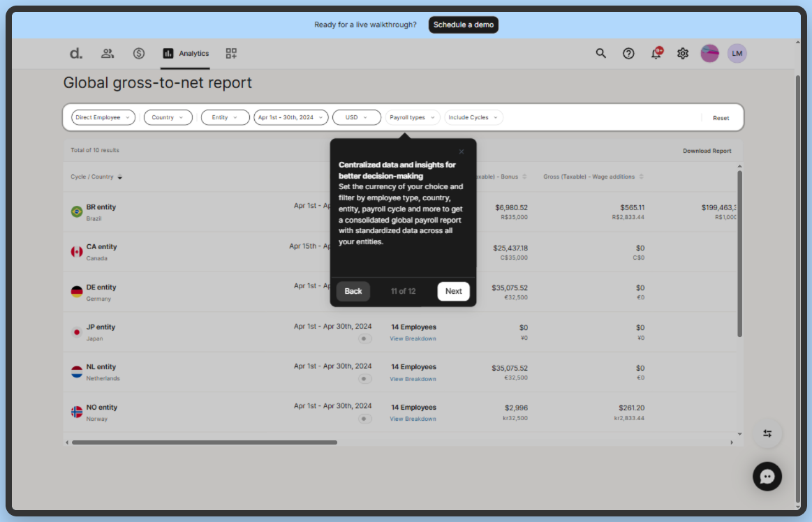Screen dimensions: 812x522
Task: Click Next in the walkthrough tooltip
Action: (453, 291)
